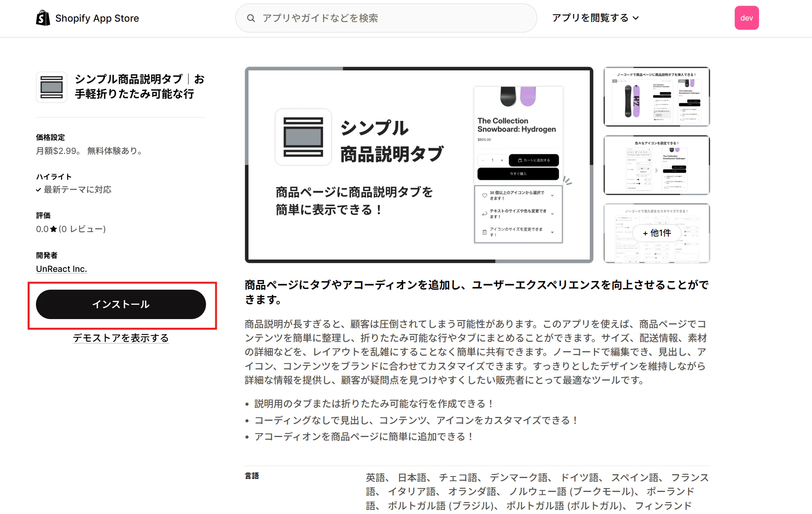
Task: Click the 最新テーマに対応 highlight text
Action: click(78, 190)
